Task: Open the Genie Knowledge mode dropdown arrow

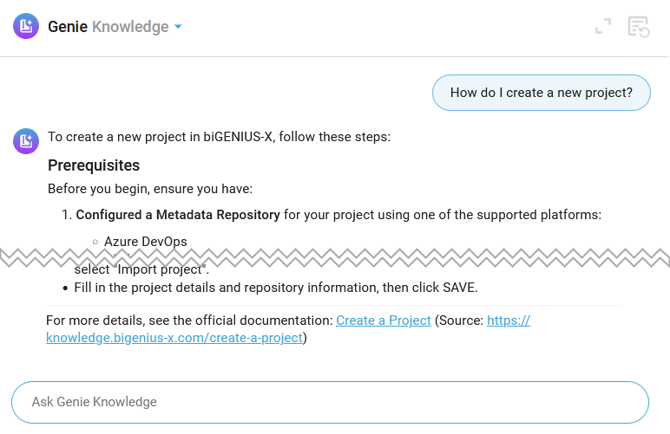Action: 178,27
